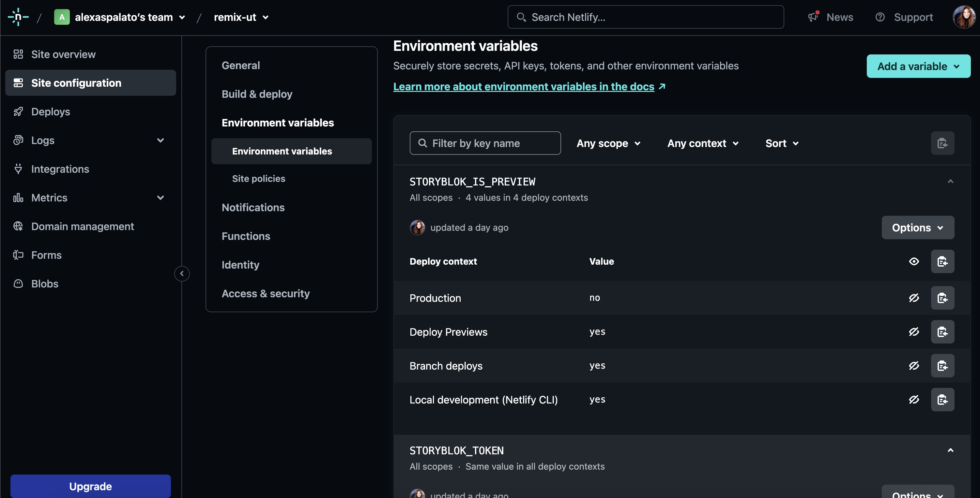Image resolution: width=980 pixels, height=498 pixels.
Task: Click the Site overview grid icon
Action: coord(18,54)
